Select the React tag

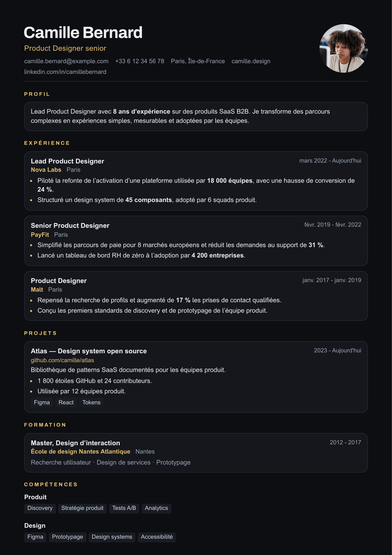66,403
